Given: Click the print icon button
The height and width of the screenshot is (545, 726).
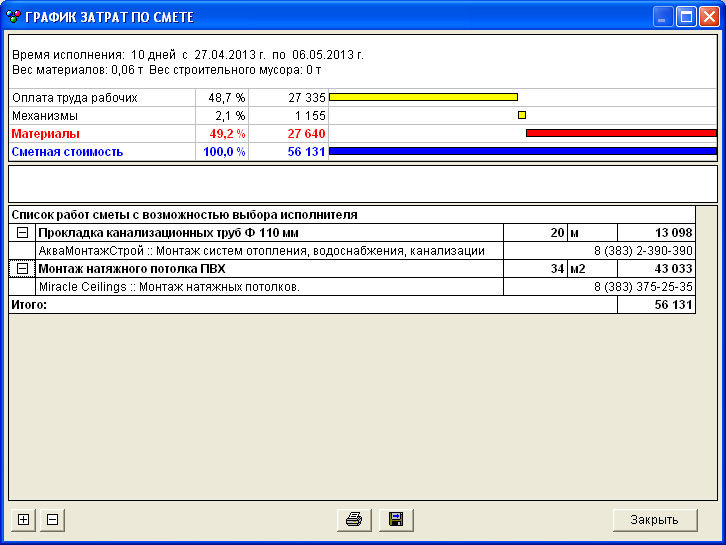Looking at the screenshot, I should tap(354, 519).
